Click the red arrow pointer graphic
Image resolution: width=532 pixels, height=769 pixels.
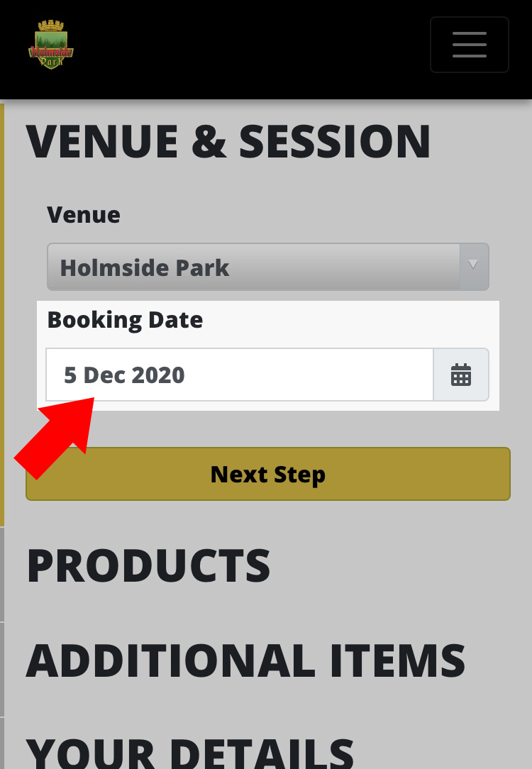point(55,438)
